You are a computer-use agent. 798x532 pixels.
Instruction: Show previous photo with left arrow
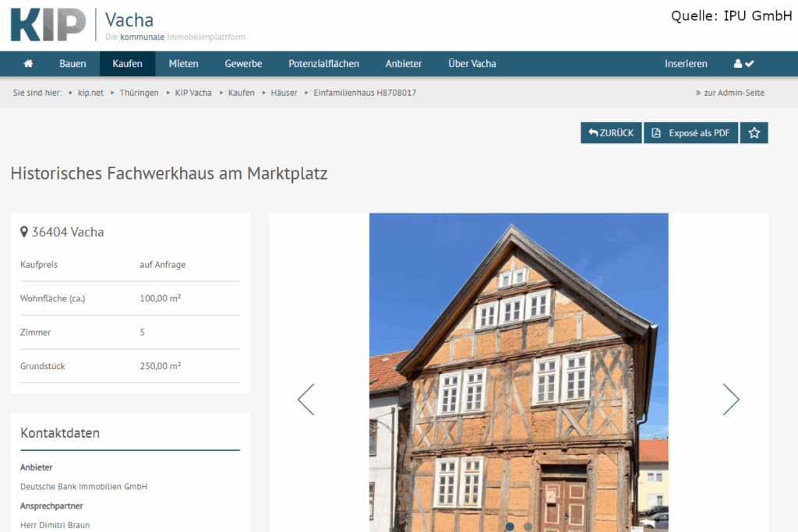[306, 400]
